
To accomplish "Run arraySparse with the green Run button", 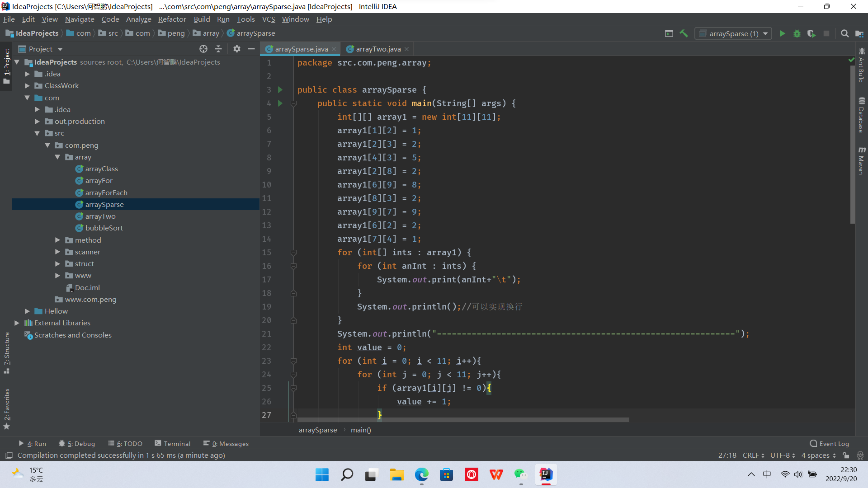I will click(782, 33).
